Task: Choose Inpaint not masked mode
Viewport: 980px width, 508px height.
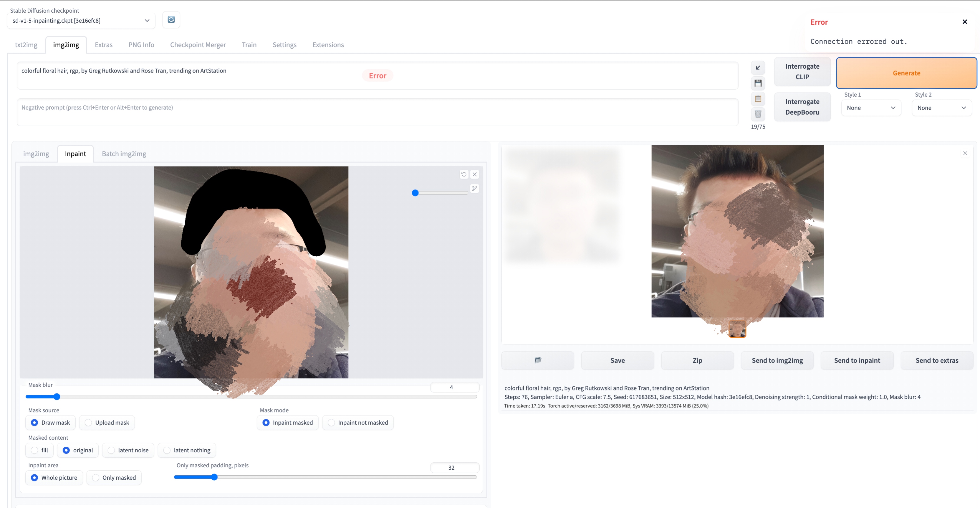Action: (x=331, y=422)
